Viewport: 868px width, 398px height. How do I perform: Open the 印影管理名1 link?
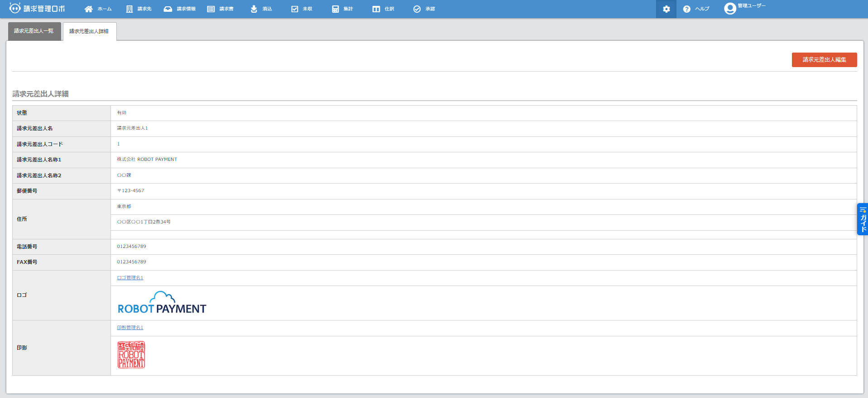click(130, 328)
